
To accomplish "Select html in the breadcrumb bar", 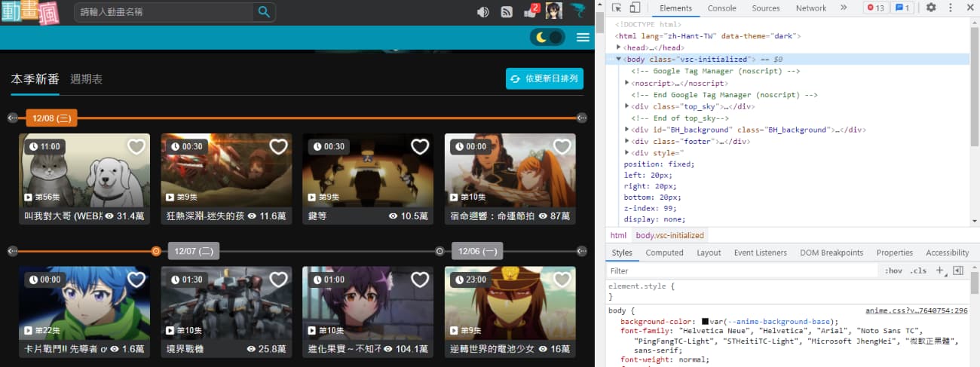I will pos(618,235).
